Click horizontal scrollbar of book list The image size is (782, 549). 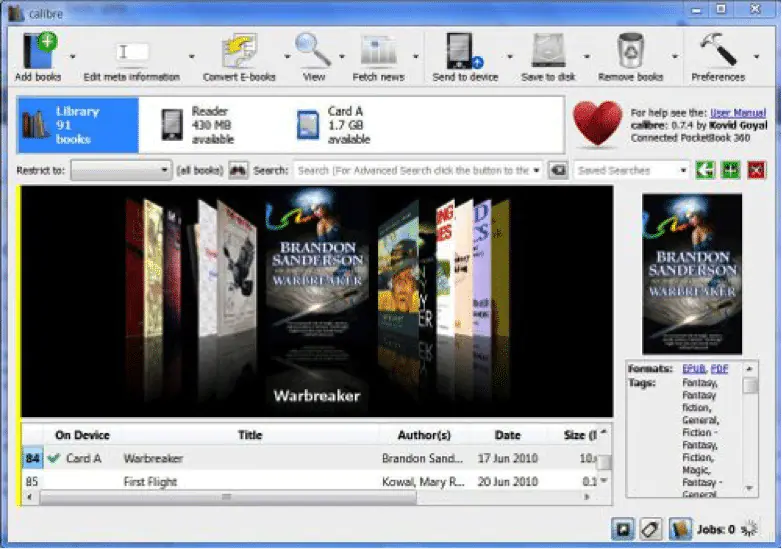click(228, 497)
